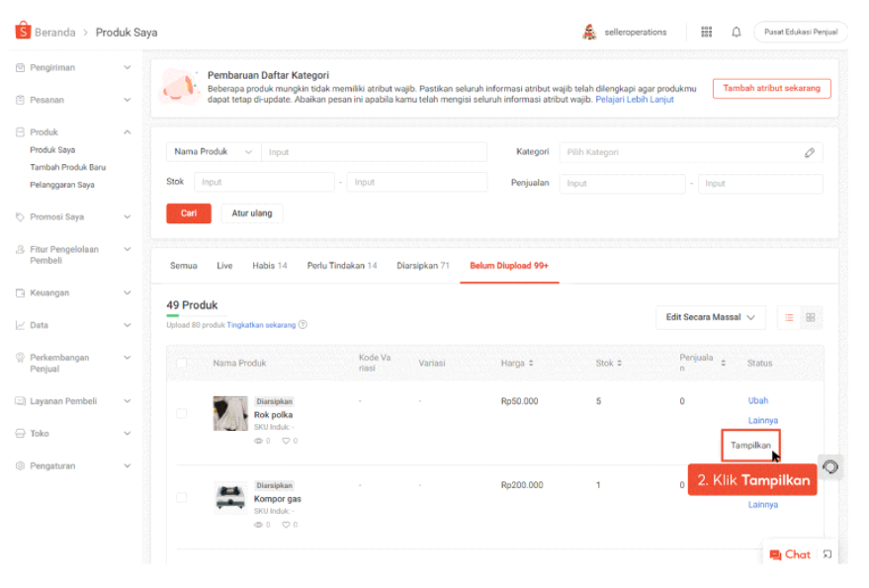
Task: Click the headset support icon
Action: [830, 466]
